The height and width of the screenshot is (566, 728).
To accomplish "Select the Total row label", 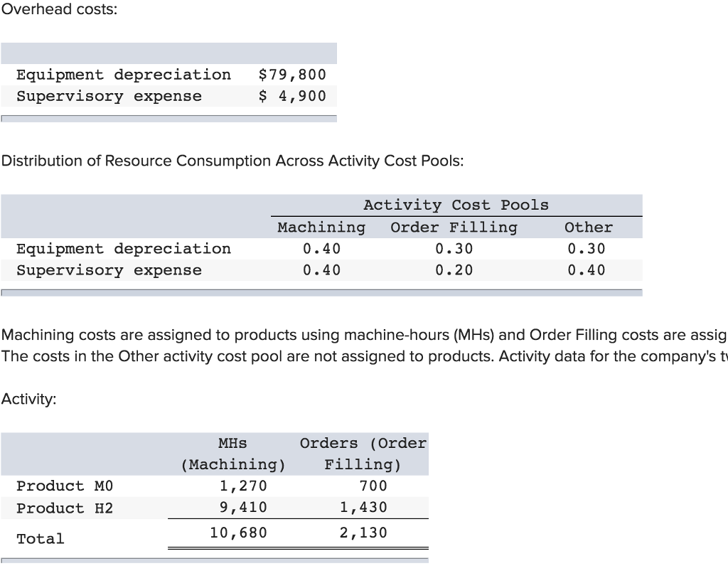I will coord(40,538).
